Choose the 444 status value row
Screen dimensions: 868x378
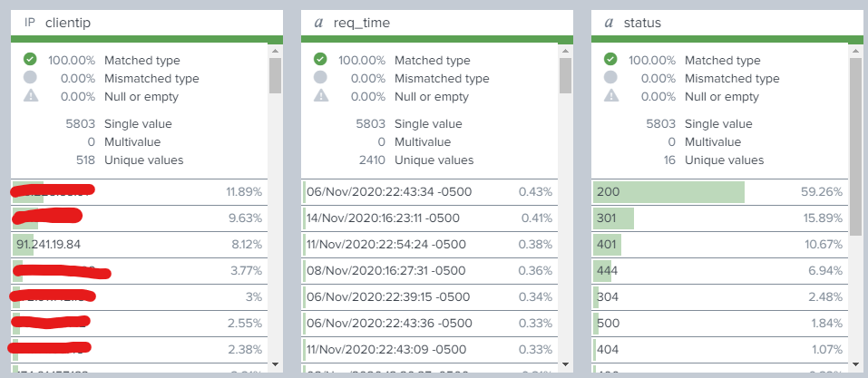tap(718, 271)
